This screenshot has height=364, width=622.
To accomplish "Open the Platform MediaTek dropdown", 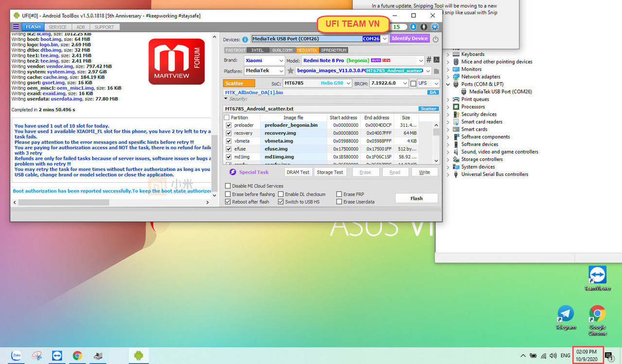I will pos(281,71).
